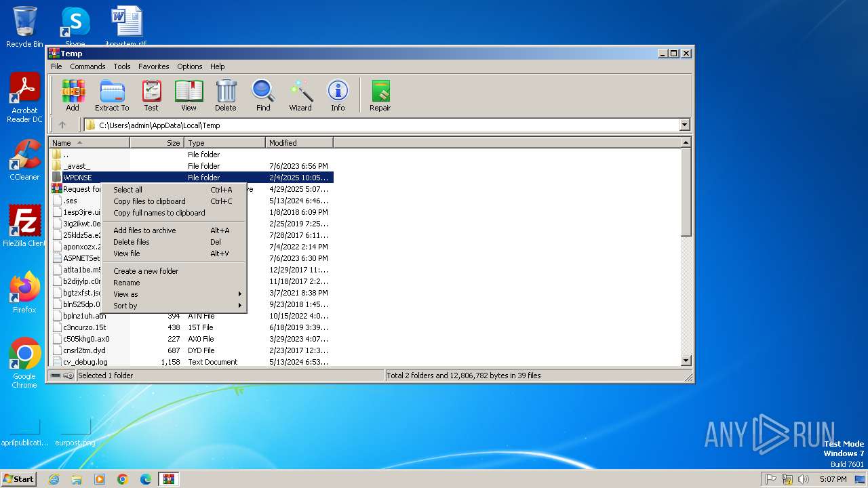Show archive Info

pos(338,96)
